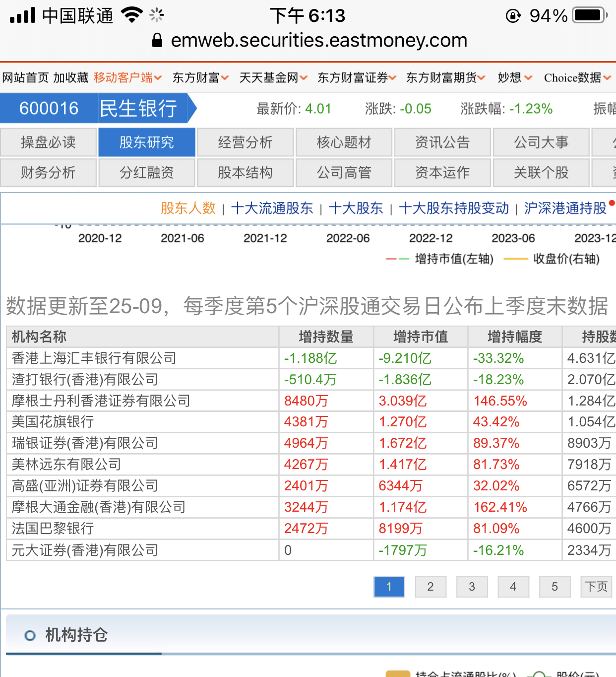Viewport: 616px width, 677px height.
Task: Select the 股本结构 tab
Action: click(246, 173)
